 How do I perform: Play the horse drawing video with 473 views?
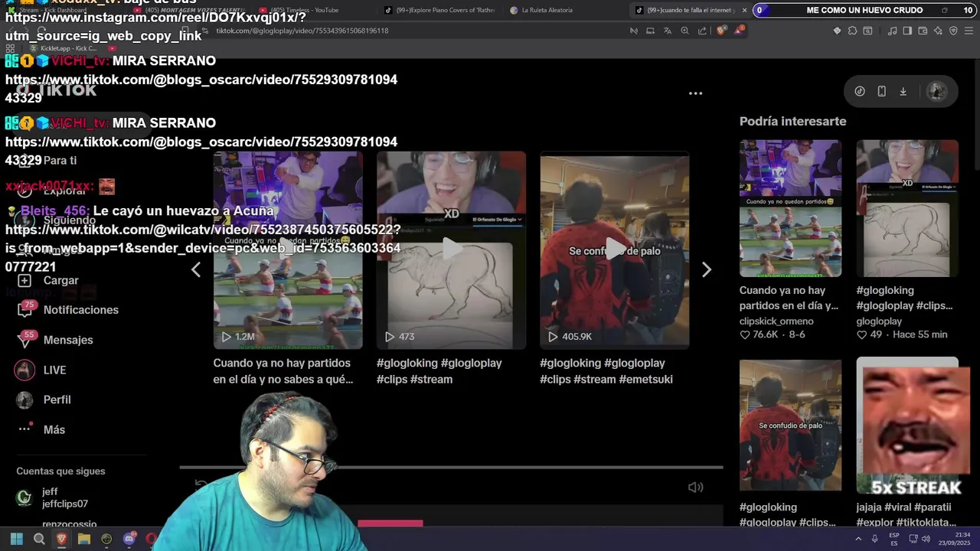point(451,250)
